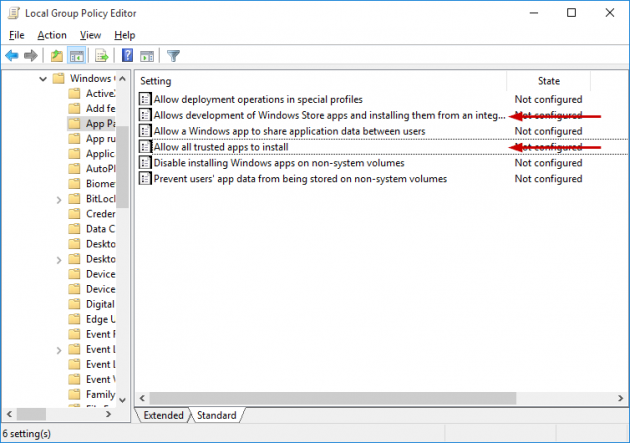Click tree pane scroll up arrow
This screenshot has height=443, width=630.
tap(123, 79)
